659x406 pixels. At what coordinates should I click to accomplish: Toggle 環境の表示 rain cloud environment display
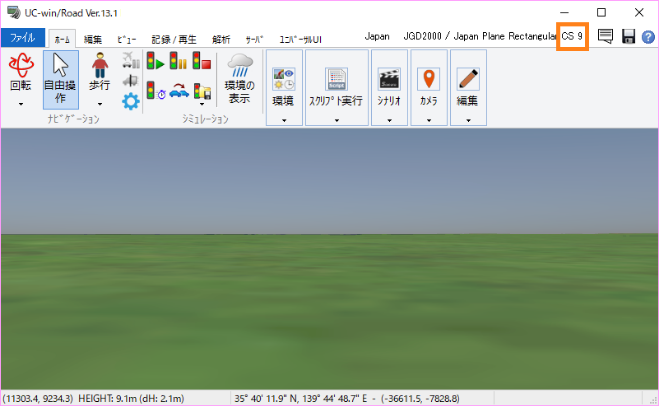pos(240,79)
